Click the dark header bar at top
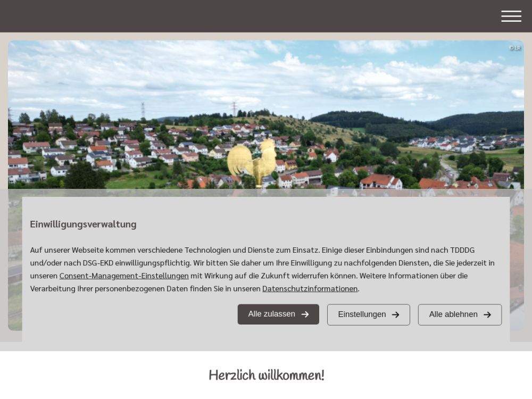 click(239, 16)
